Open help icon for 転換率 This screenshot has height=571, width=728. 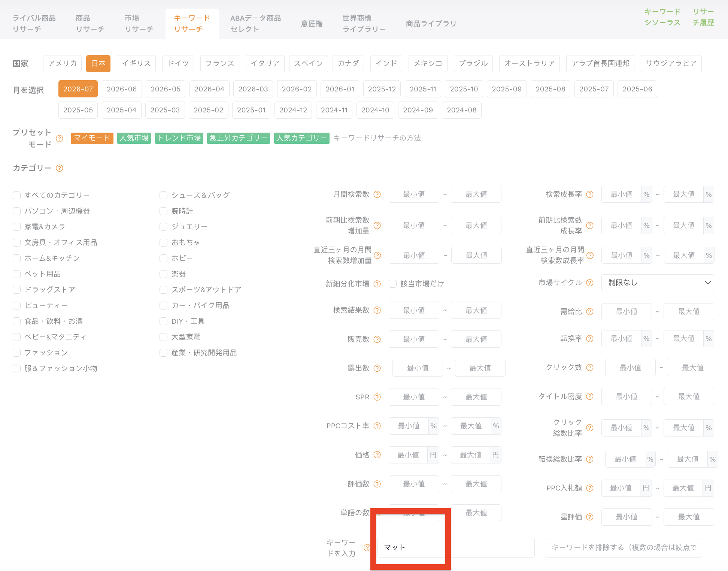coord(589,339)
